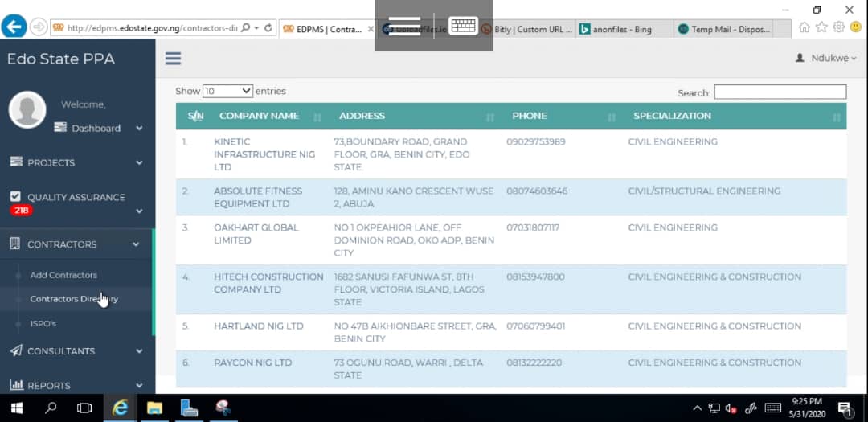Click the user avatar picture
Viewport: 868px width, 422px height.
(27, 109)
